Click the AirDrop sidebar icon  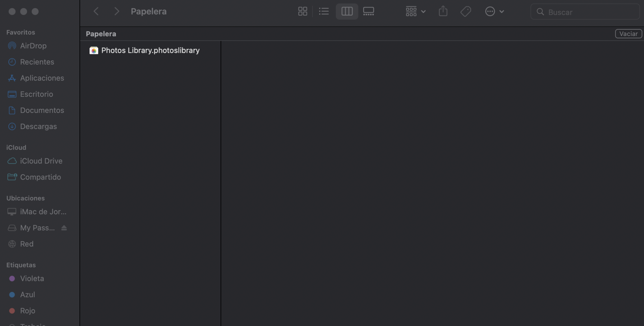pyautogui.click(x=12, y=46)
